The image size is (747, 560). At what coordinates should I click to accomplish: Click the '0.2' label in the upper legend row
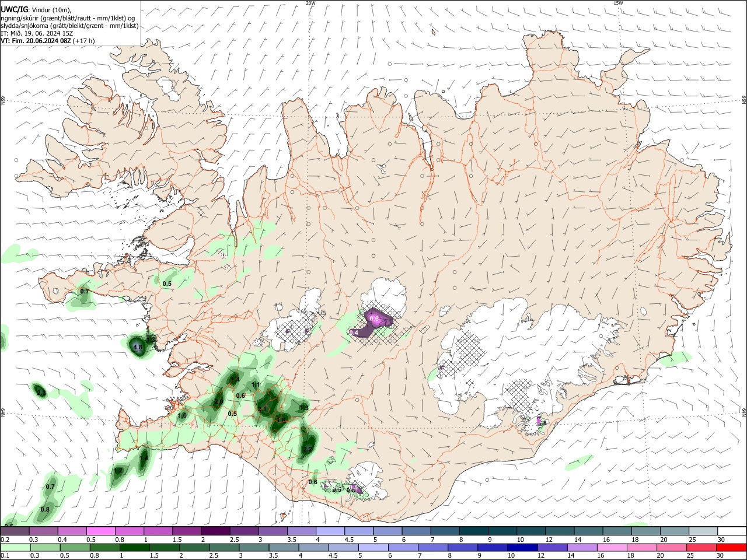tap(5, 540)
